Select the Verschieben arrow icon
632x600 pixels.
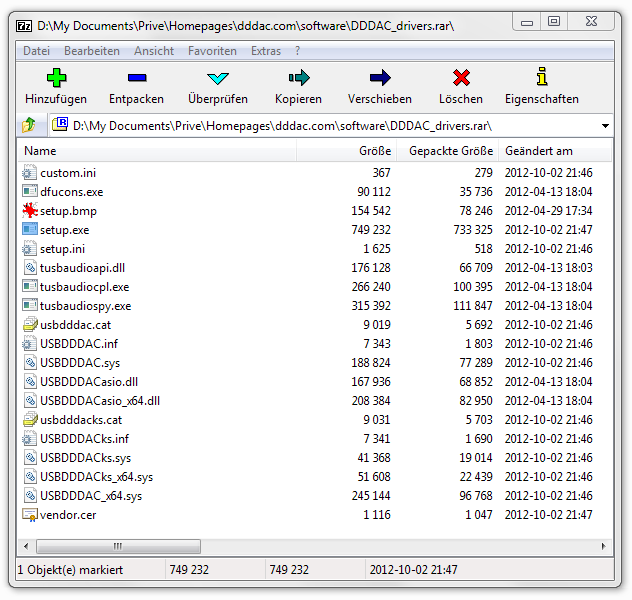(x=379, y=78)
